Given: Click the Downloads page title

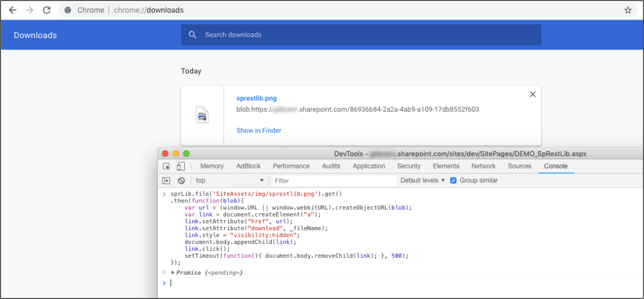Looking at the screenshot, I should pyautogui.click(x=35, y=35).
